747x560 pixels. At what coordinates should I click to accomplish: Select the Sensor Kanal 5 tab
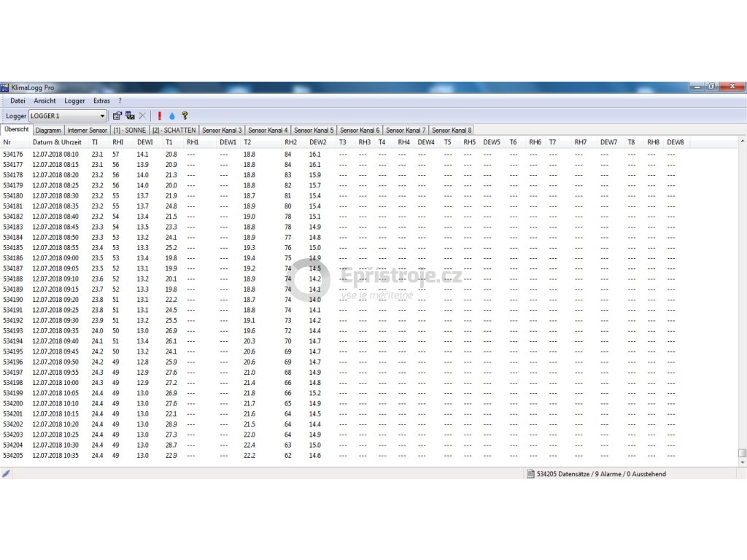click(314, 131)
